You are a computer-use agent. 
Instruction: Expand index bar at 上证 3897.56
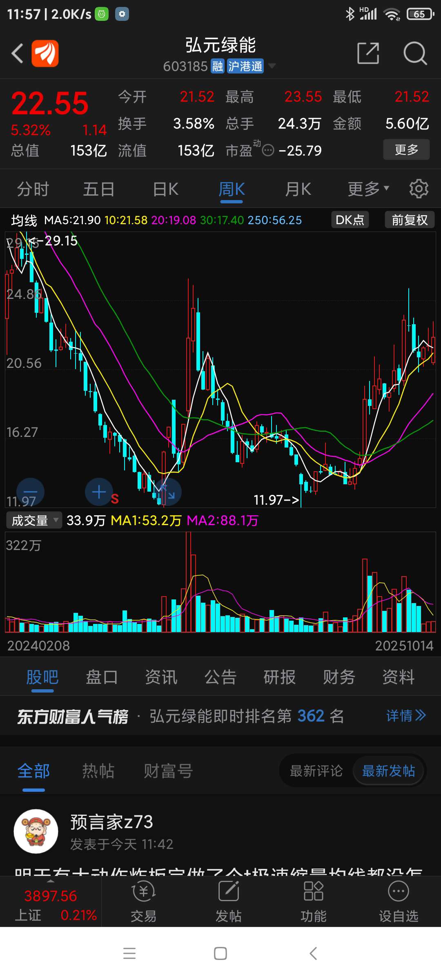click(51, 902)
